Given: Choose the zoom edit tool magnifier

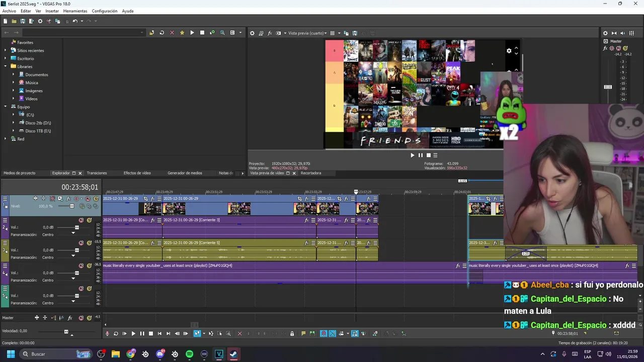Looking at the screenshot, I should tap(228, 333).
